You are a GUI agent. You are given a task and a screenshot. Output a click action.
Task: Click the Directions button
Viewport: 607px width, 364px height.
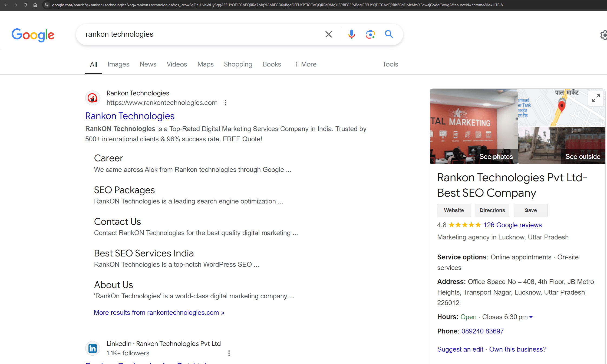(x=492, y=210)
